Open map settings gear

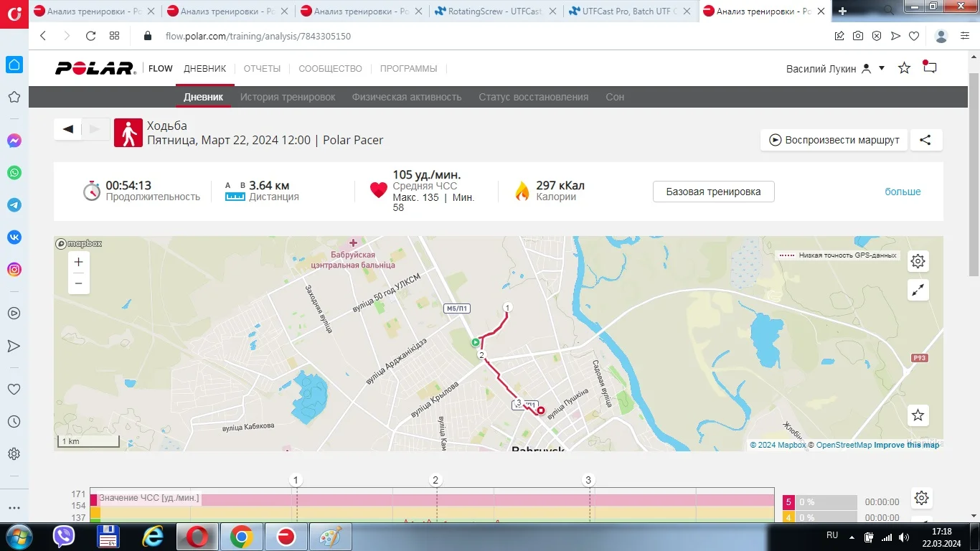point(918,261)
